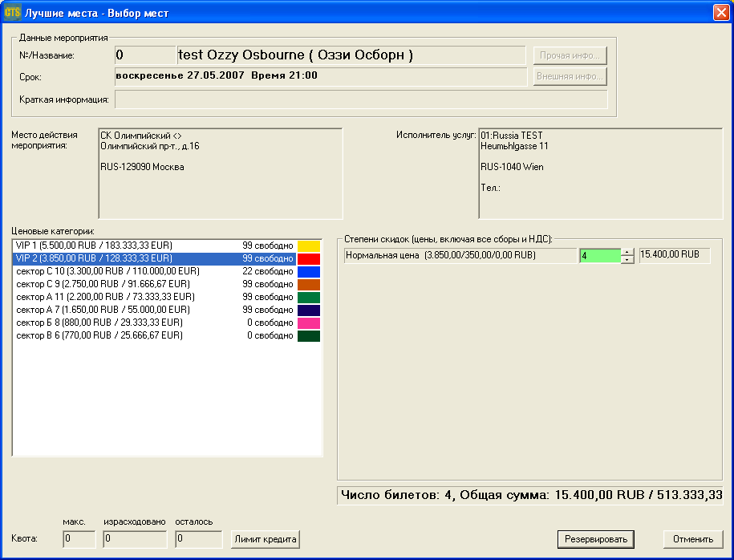Click 22 свободно availability text
Viewport: 734px width, 560px height.
coord(268,271)
